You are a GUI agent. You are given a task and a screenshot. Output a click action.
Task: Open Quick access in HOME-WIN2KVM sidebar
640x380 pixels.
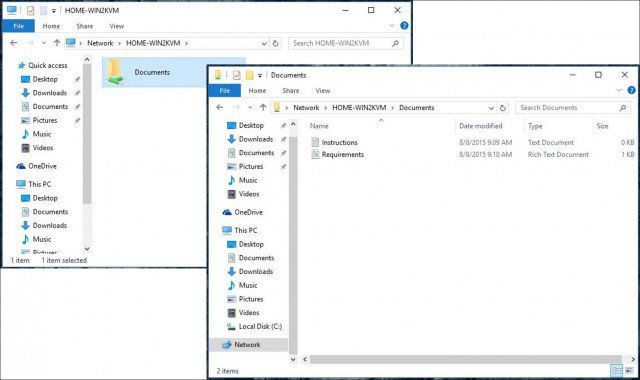pos(47,65)
